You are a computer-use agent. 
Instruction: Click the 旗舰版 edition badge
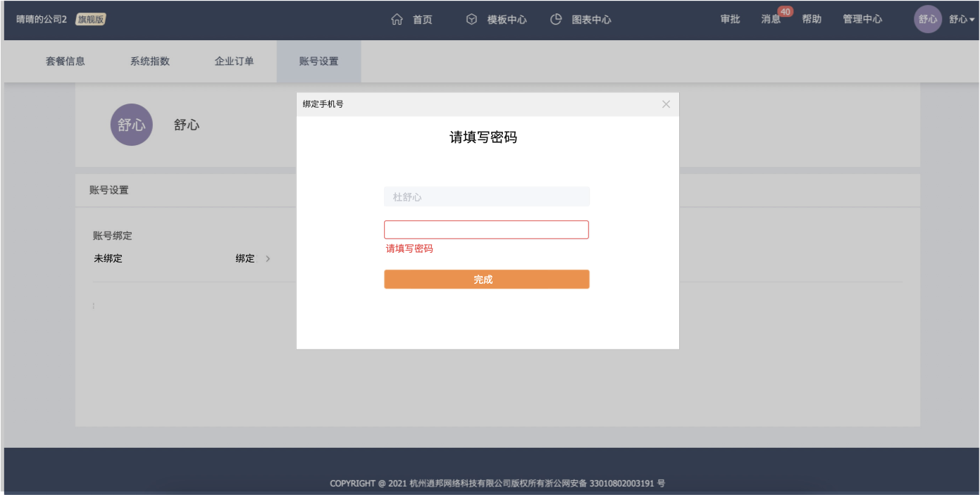[x=90, y=20]
